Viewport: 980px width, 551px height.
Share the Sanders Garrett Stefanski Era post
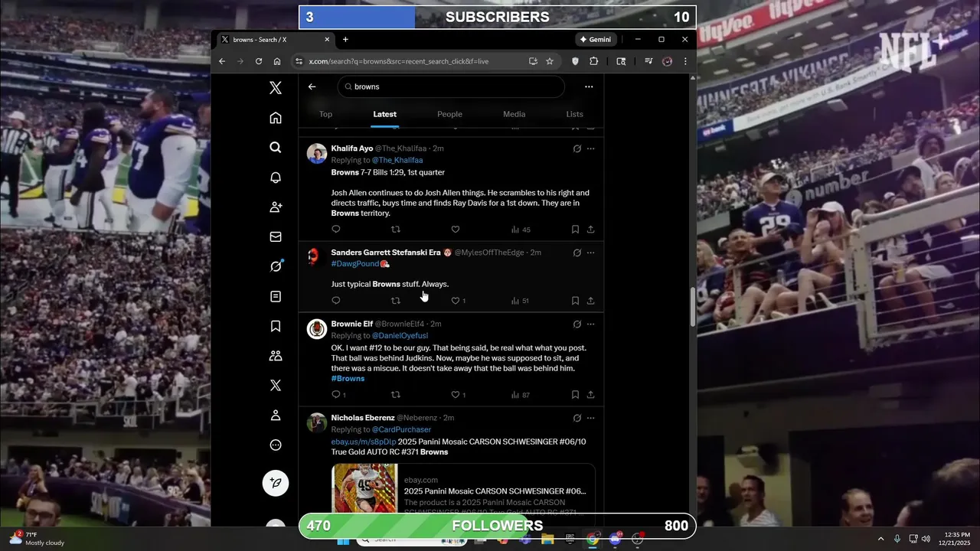coord(590,301)
